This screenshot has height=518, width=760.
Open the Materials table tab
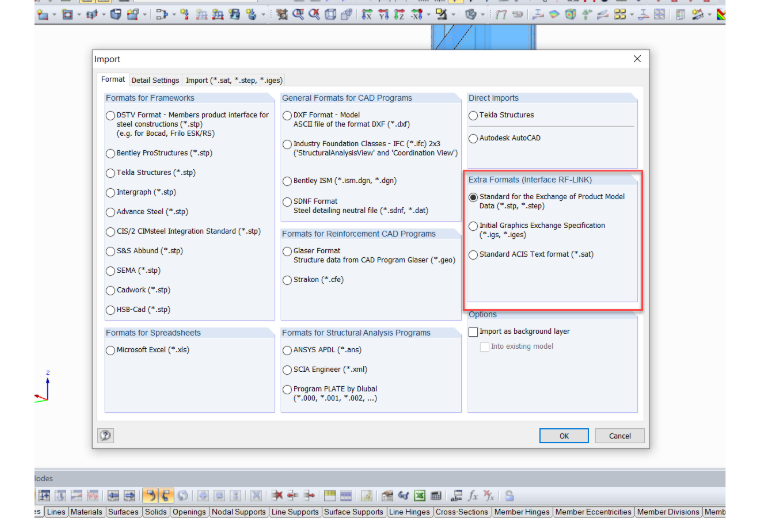(x=86, y=512)
